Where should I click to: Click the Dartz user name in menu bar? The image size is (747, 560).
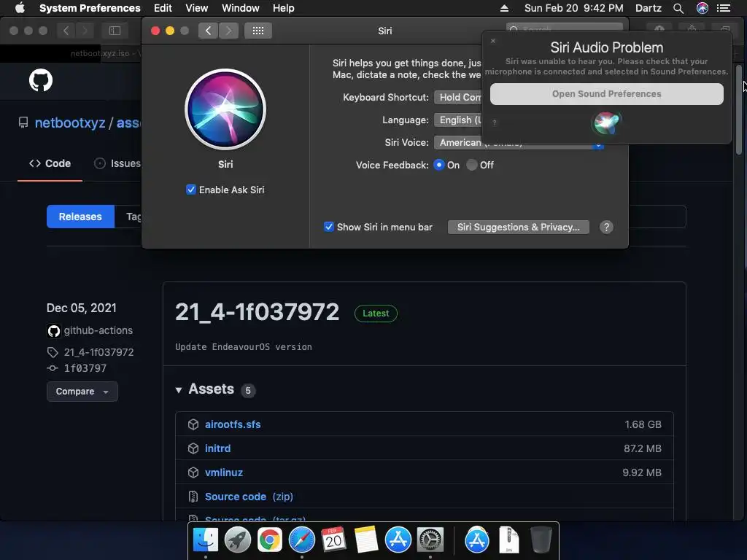click(x=648, y=8)
